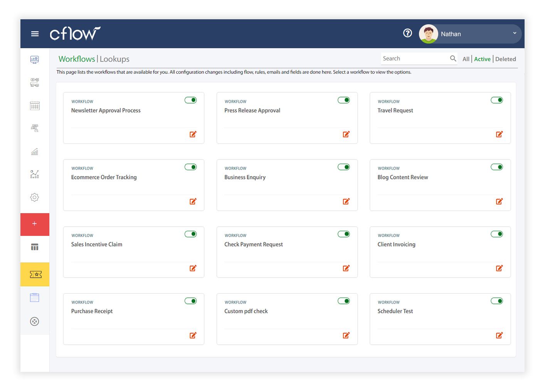Viewport: 545px width, 392px height.
Task: Edit the Newsletter Approval Process workflow
Action: [x=193, y=134]
